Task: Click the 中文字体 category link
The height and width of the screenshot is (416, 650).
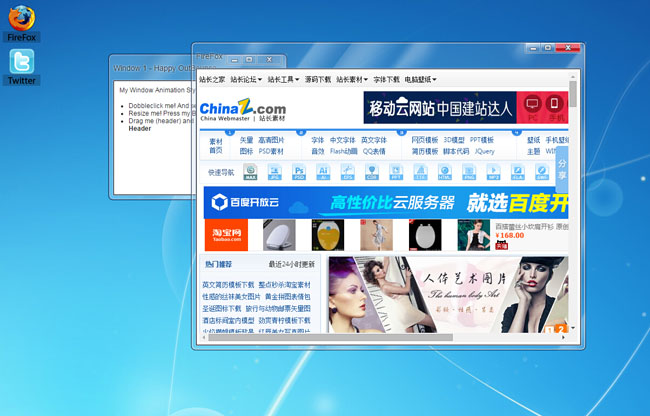Action: [342, 140]
